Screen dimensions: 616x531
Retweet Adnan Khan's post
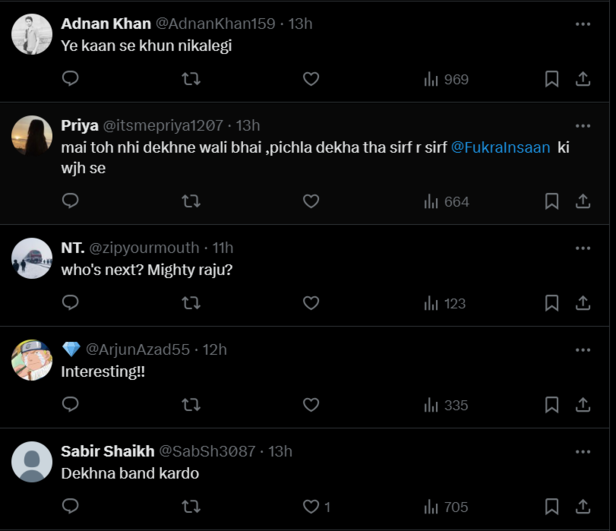click(x=191, y=79)
